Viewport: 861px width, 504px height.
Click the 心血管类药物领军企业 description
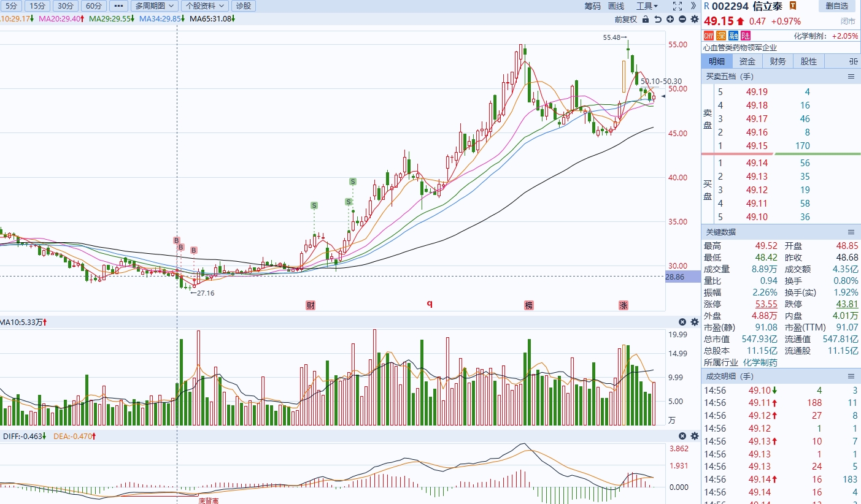(740, 47)
